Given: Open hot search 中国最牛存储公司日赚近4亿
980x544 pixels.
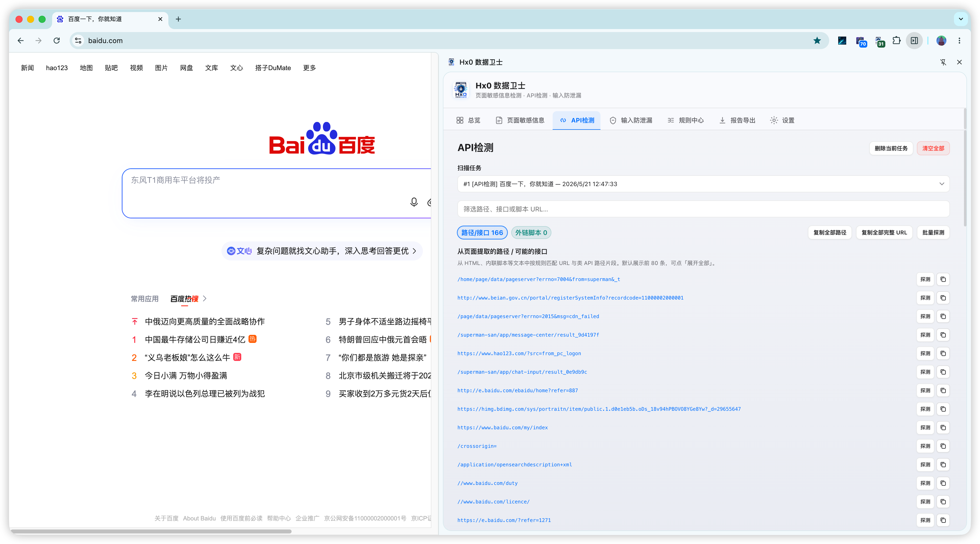Looking at the screenshot, I should (195, 339).
